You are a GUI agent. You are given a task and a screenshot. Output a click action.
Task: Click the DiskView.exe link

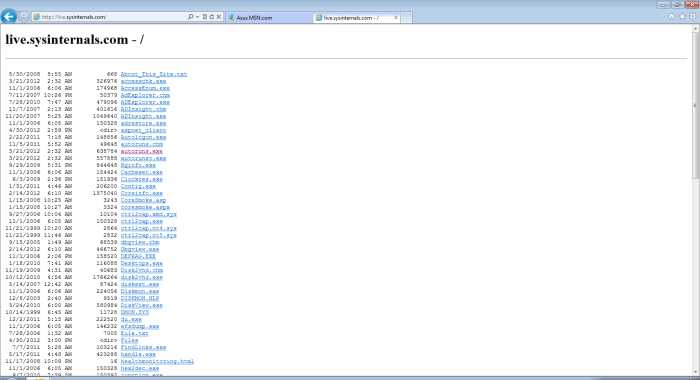[142, 305]
